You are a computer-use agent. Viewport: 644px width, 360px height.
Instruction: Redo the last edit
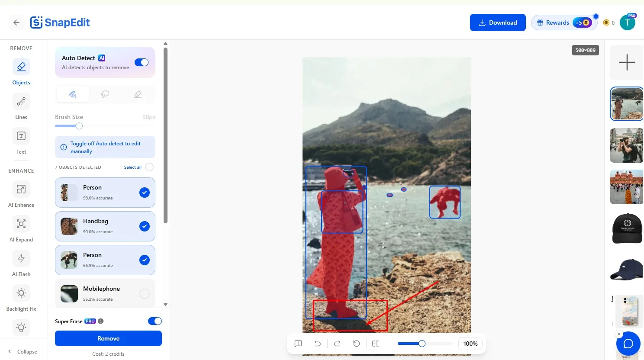tap(337, 344)
